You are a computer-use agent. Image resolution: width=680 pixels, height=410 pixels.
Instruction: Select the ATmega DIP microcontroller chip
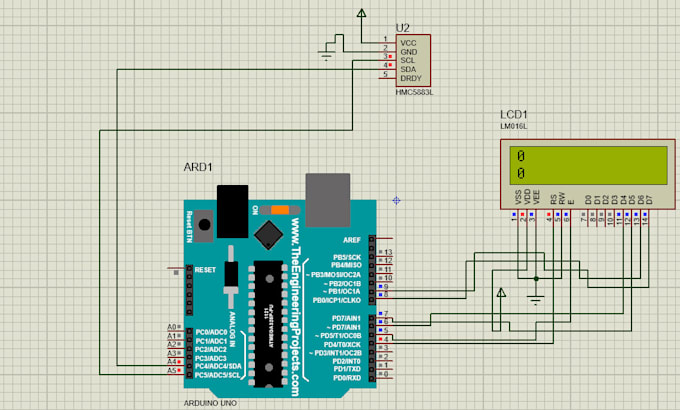[x=268, y=323]
